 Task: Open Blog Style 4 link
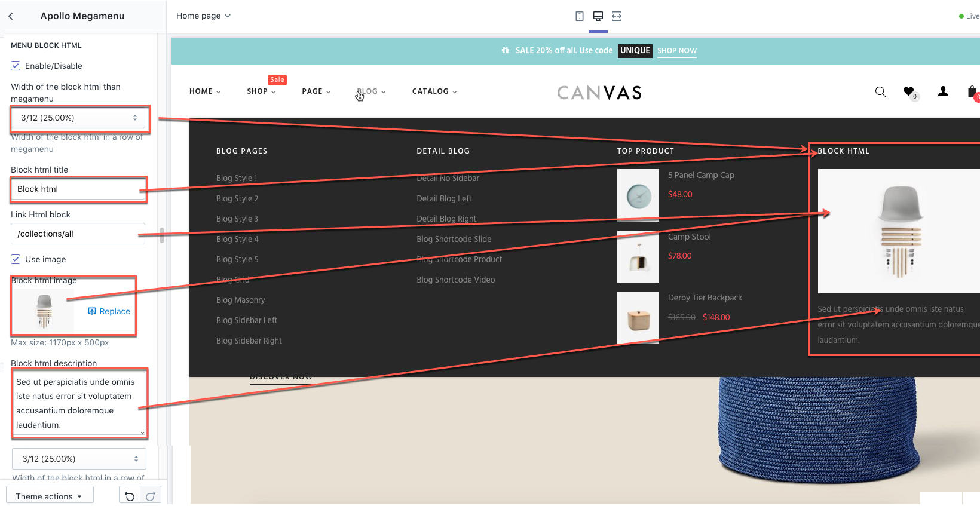(x=237, y=239)
